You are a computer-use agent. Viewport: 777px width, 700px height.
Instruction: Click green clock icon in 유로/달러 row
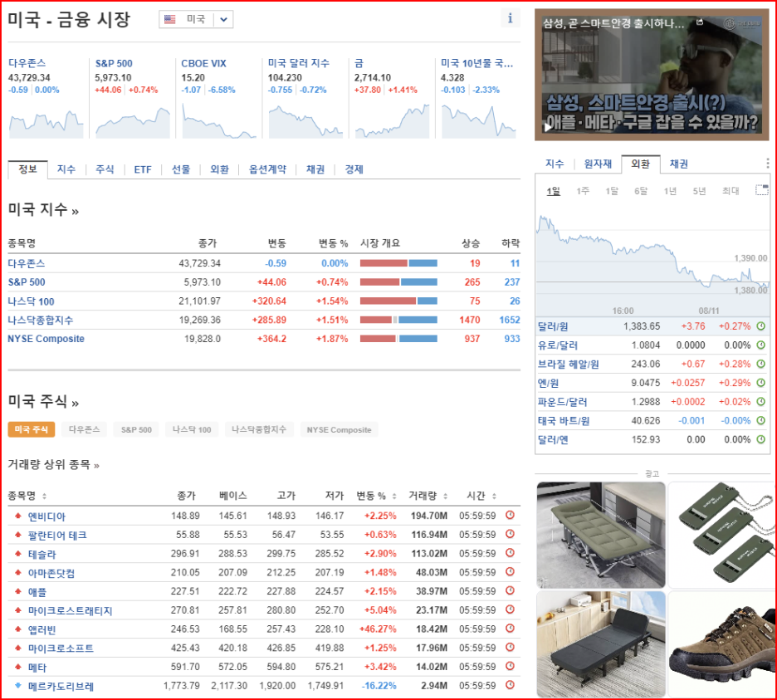[x=761, y=345]
